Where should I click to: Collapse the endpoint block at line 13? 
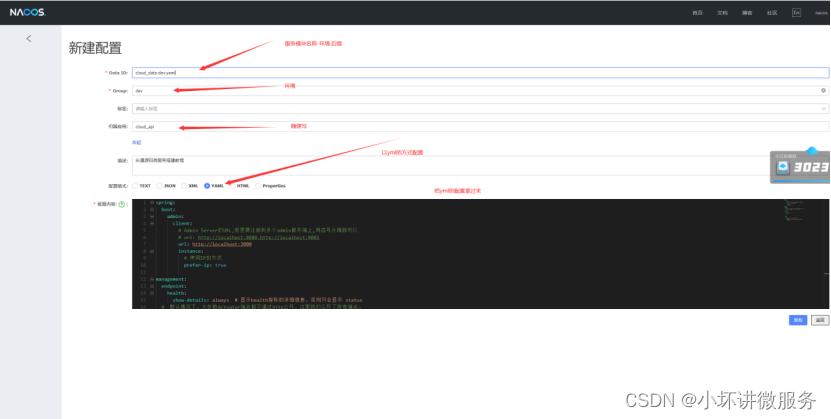pyautogui.click(x=152, y=286)
